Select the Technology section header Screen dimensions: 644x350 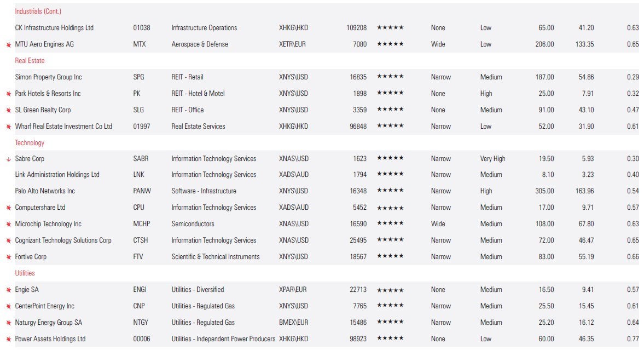(x=30, y=143)
